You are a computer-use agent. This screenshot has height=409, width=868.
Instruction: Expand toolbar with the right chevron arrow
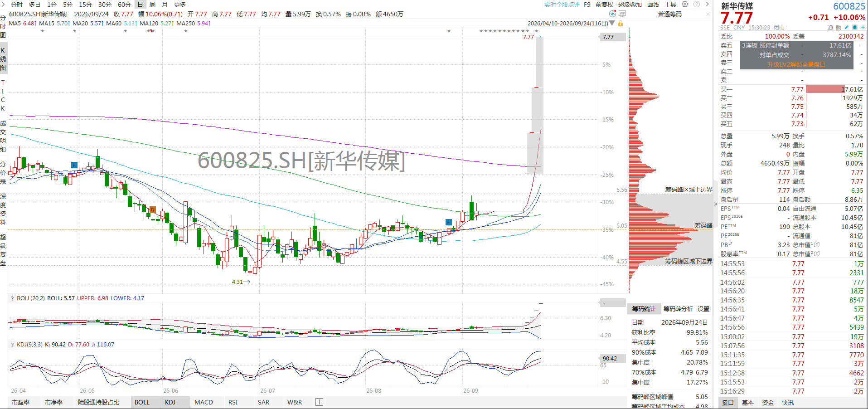pyautogui.click(x=707, y=4)
